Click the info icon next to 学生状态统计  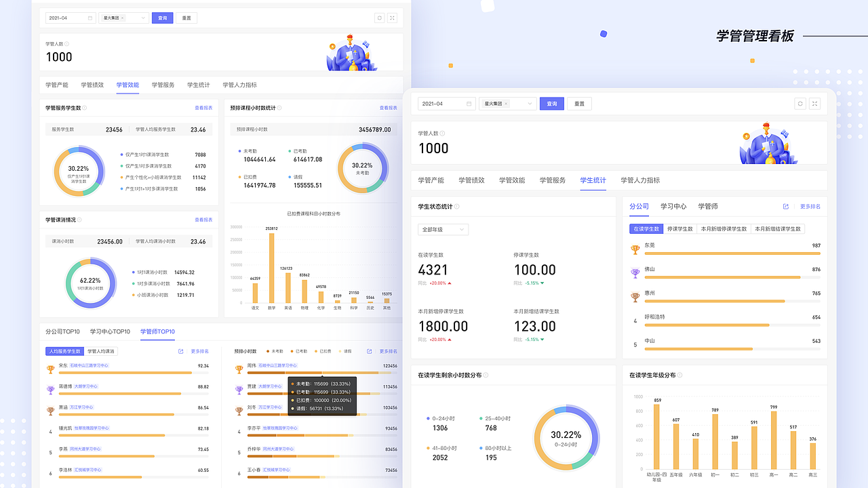click(457, 206)
